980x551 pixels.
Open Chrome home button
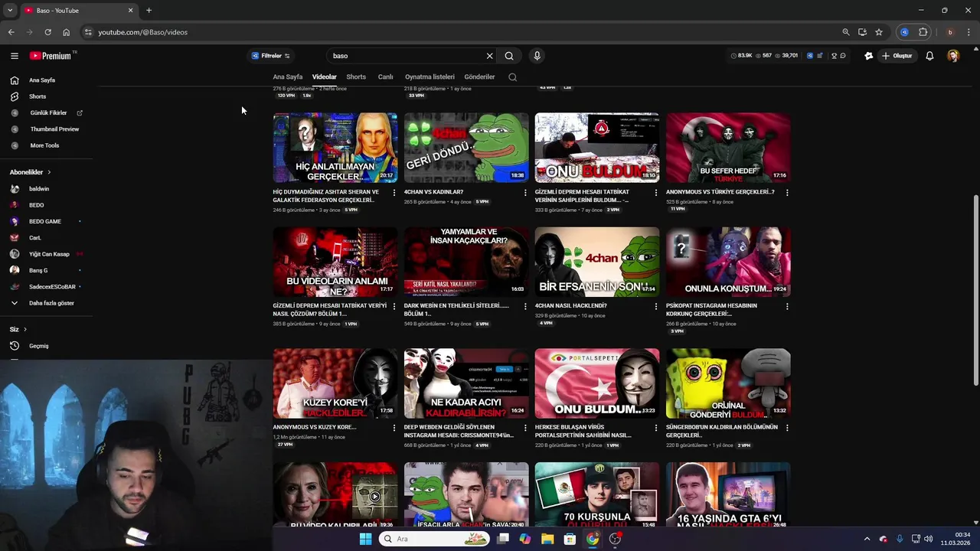66,32
